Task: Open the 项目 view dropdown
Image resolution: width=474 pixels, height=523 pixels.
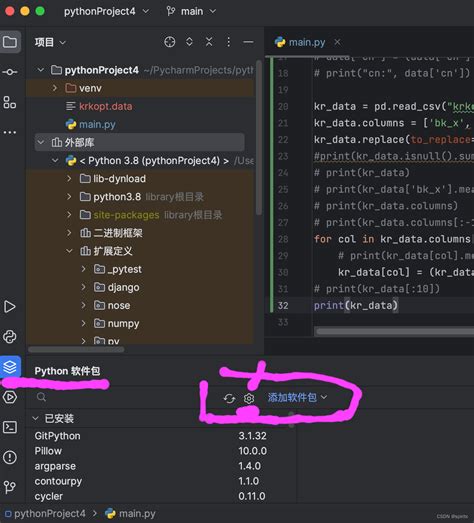Action: pyautogui.click(x=50, y=42)
